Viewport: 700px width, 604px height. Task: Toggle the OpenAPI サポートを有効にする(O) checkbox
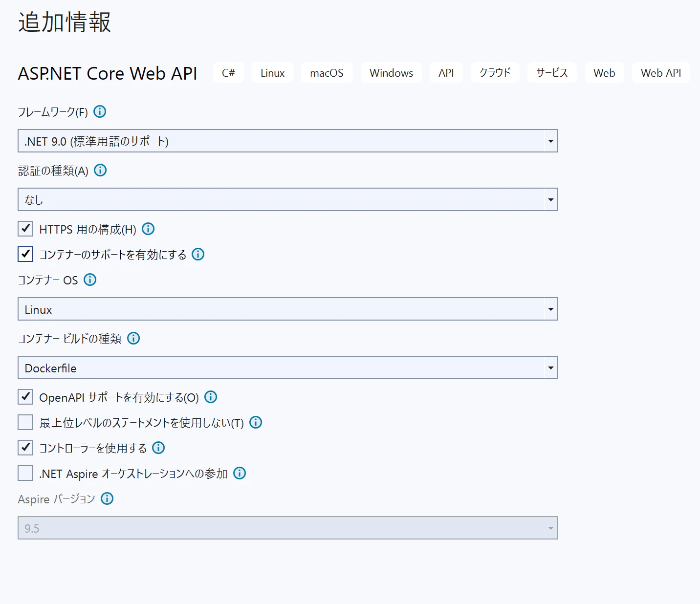click(25, 397)
